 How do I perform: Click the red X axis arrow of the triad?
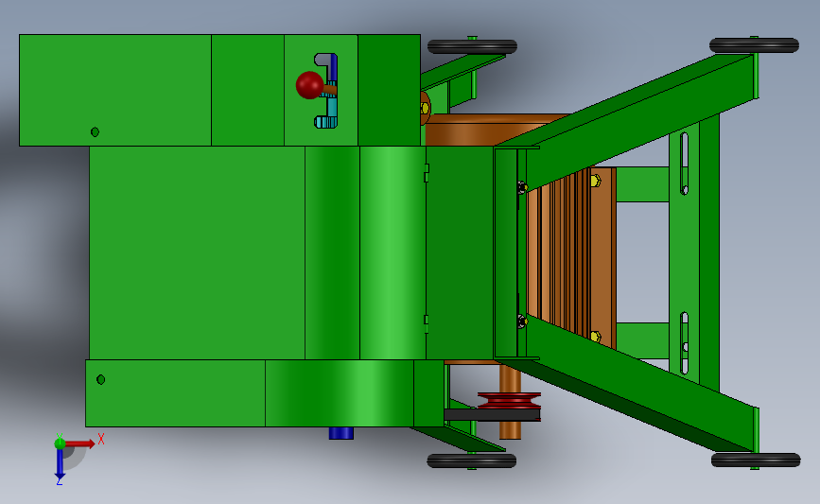coord(79,443)
